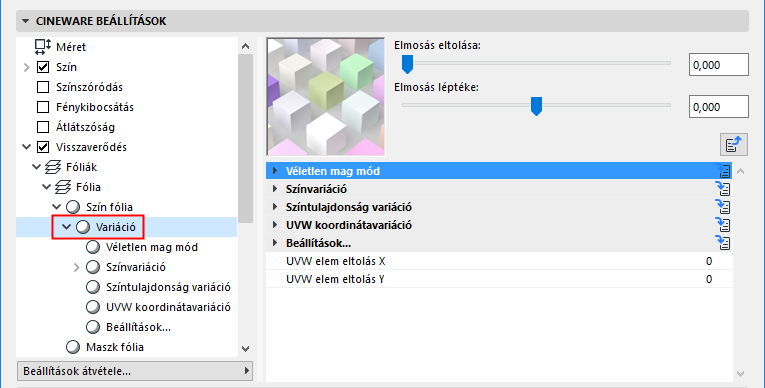Expand the Véletlen mag mód section
This screenshot has height=388, width=765.
click(275, 171)
